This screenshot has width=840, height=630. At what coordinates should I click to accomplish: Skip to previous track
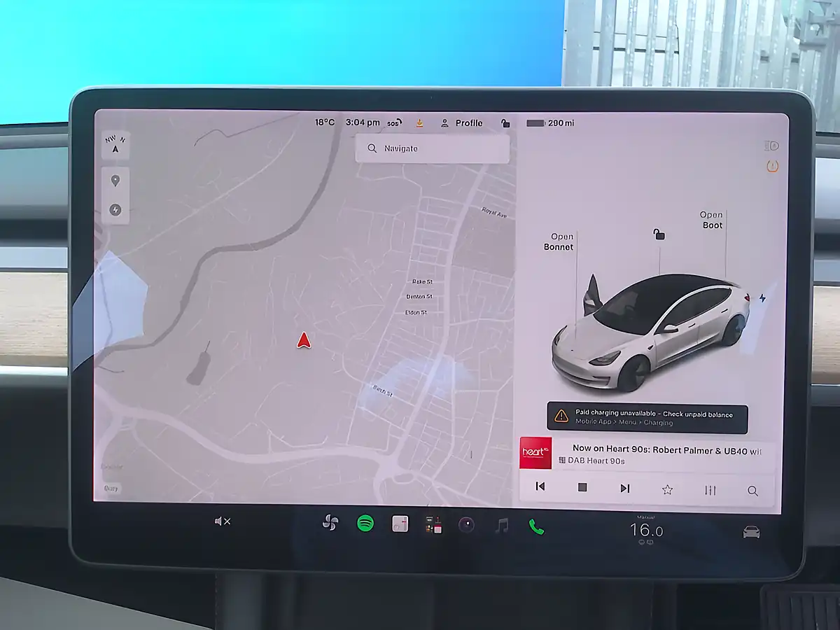coord(540,486)
